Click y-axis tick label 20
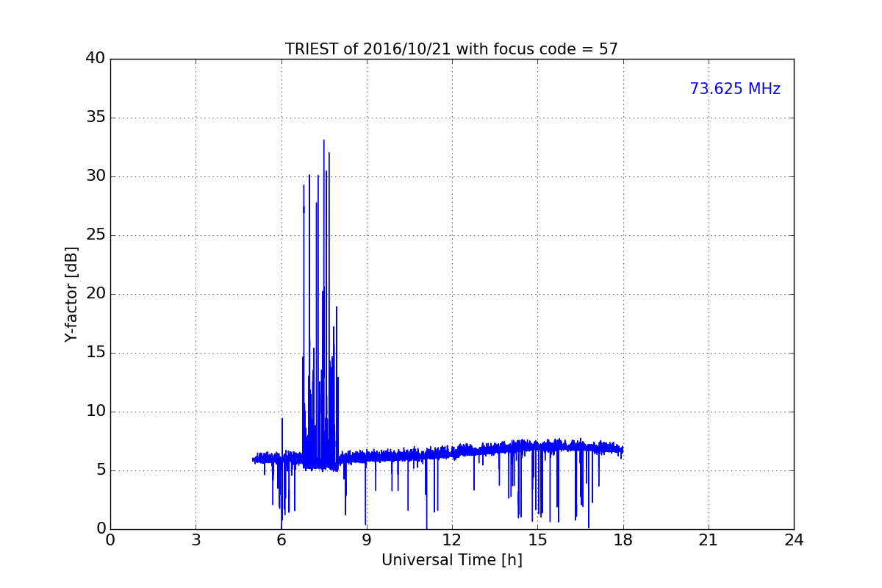882x588 pixels. [96, 294]
